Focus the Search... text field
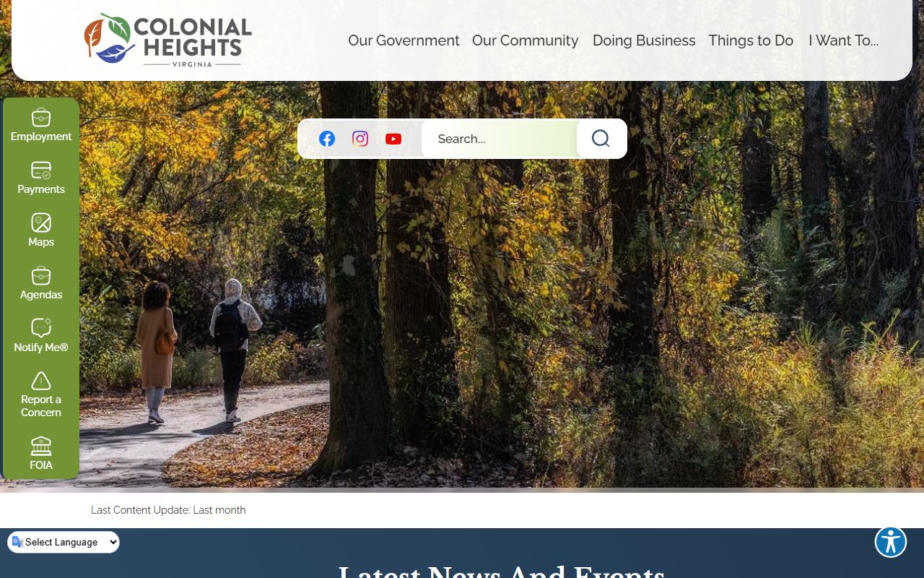This screenshot has height=578, width=924. pyautogui.click(x=500, y=139)
